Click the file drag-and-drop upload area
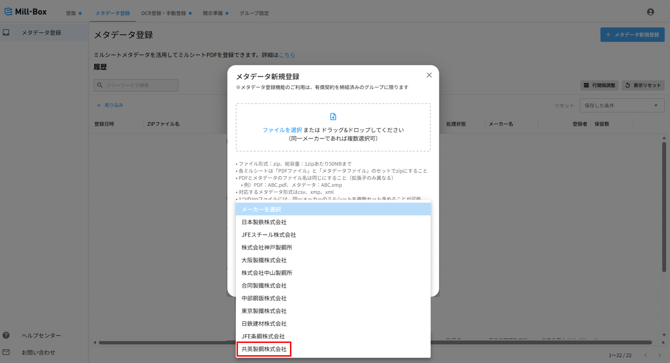This screenshot has height=363, width=670. [x=333, y=127]
